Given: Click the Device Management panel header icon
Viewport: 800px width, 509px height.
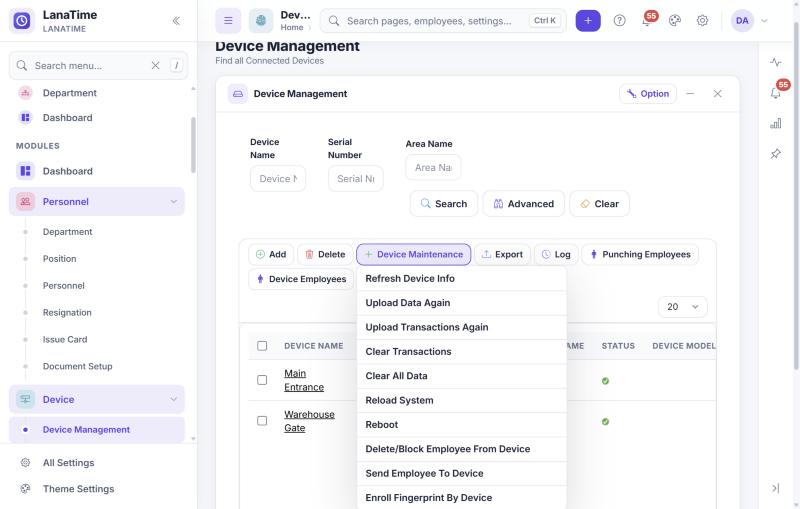Looking at the screenshot, I should pyautogui.click(x=238, y=94).
